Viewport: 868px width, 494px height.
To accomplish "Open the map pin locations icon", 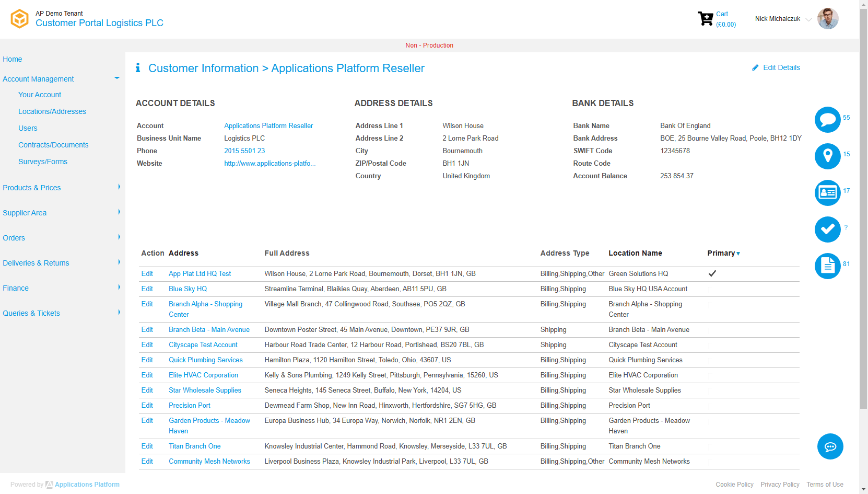I will pyautogui.click(x=828, y=156).
